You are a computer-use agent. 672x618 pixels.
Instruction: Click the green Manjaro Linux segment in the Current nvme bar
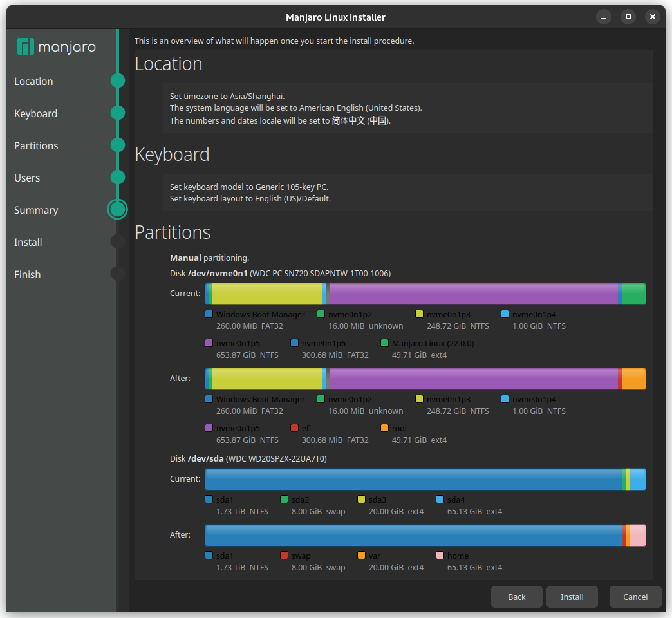(x=633, y=294)
